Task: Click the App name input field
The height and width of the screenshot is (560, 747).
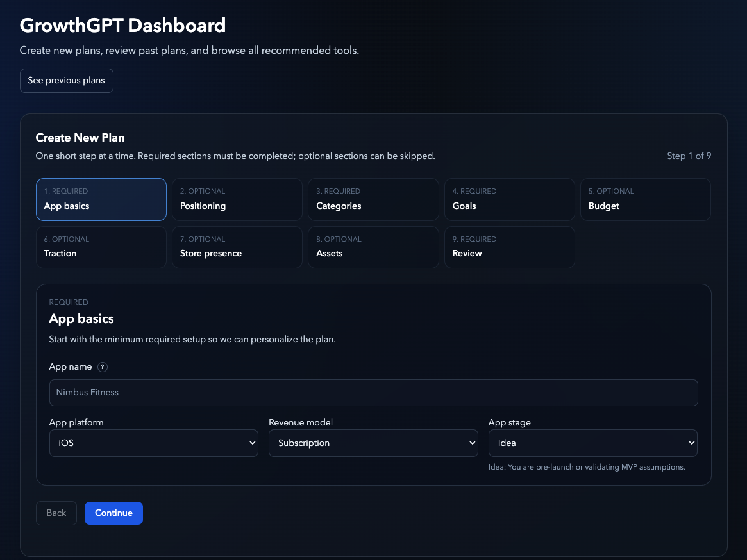Action: (373, 392)
